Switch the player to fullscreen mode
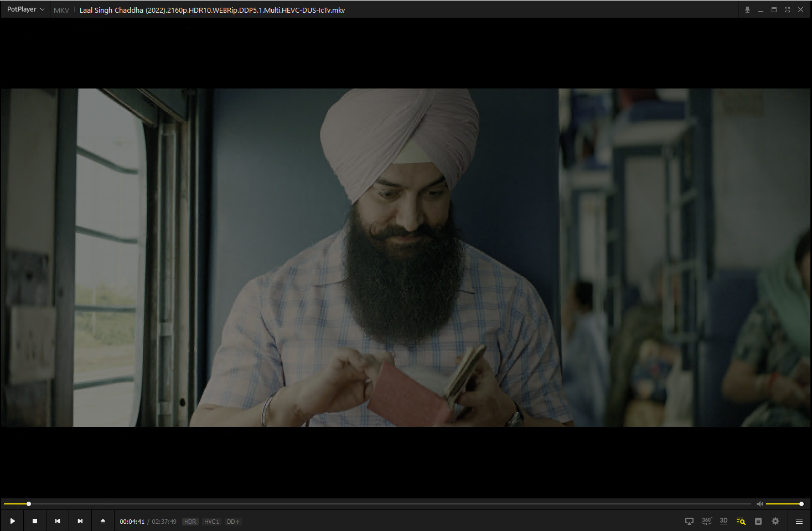This screenshot has height=531, width=812. [x=787, y=10]
